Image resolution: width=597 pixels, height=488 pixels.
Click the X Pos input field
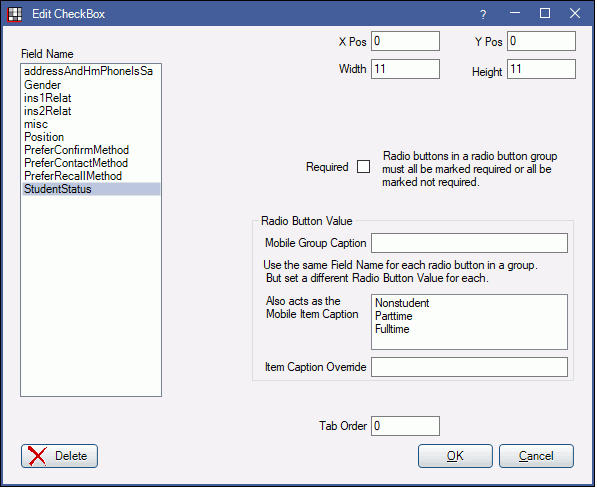click(x=405, y=41)
